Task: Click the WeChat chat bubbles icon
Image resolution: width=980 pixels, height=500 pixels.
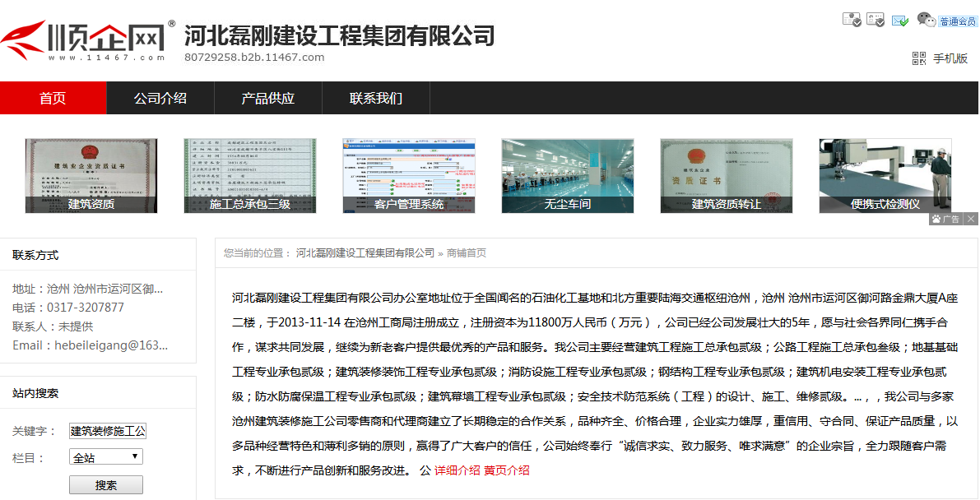Action: click(927, 20)
